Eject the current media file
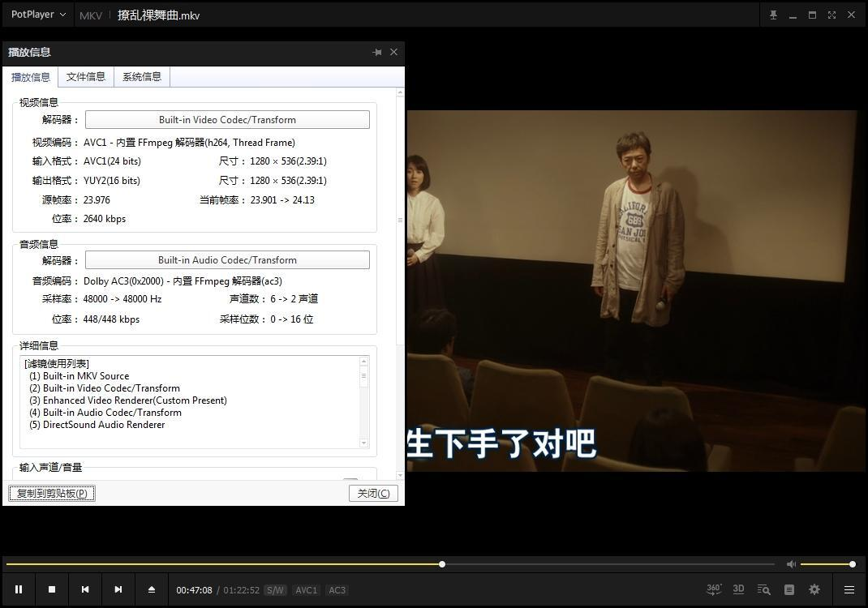Screen dimensions: 868x608 152,589
